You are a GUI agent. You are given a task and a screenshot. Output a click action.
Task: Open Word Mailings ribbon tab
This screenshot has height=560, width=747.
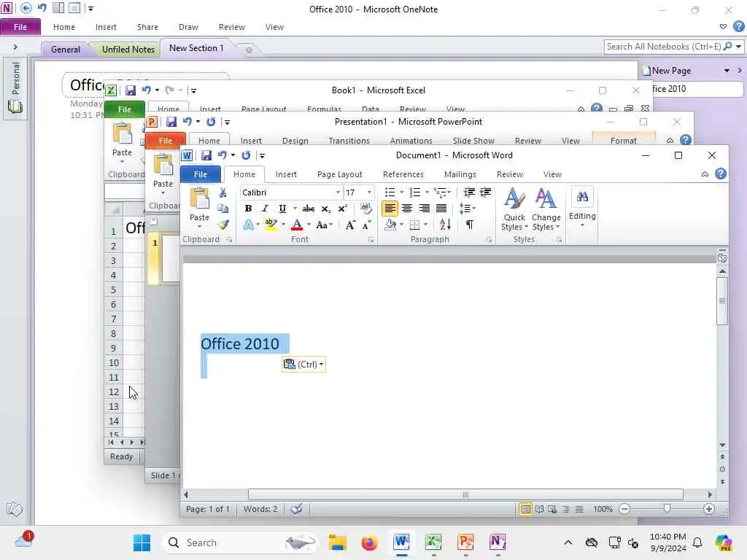[x=460, y=174]
